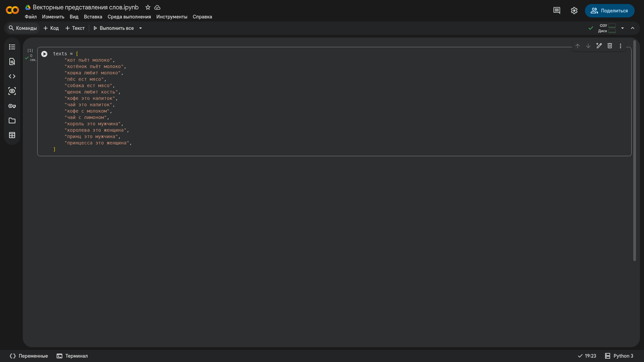Run the texts cell

tap(44, 54)
